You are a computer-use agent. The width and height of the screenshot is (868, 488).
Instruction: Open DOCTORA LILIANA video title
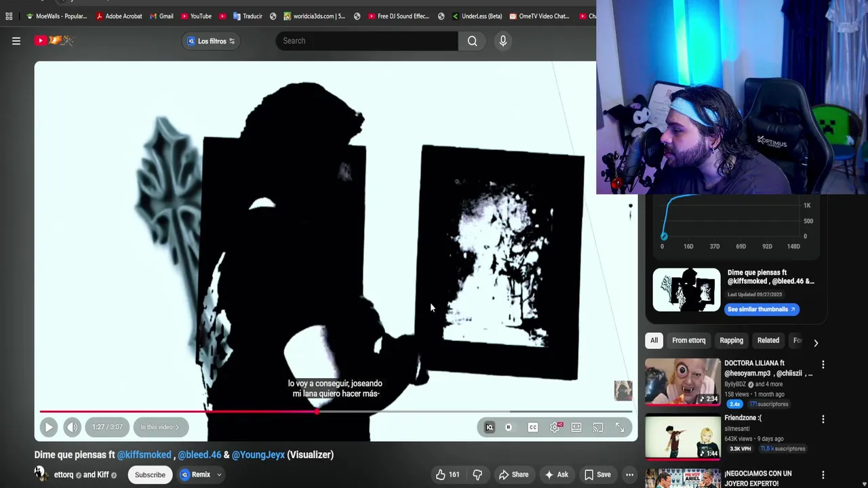click(x=768, y=368)
